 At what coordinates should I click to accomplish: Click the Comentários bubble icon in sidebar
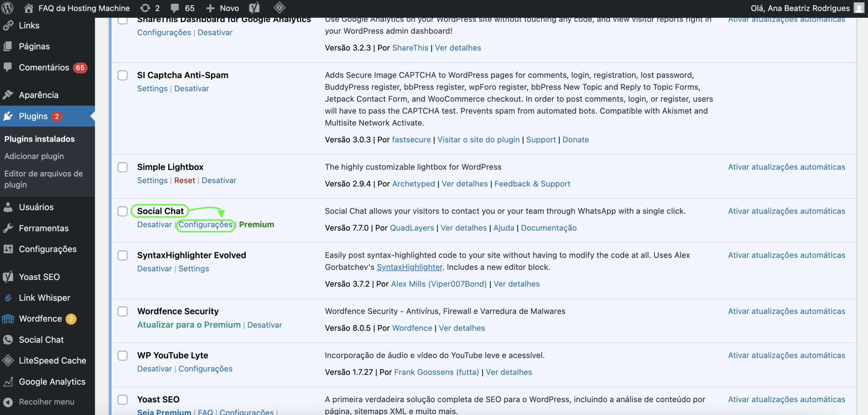click(x=8, y=67)
